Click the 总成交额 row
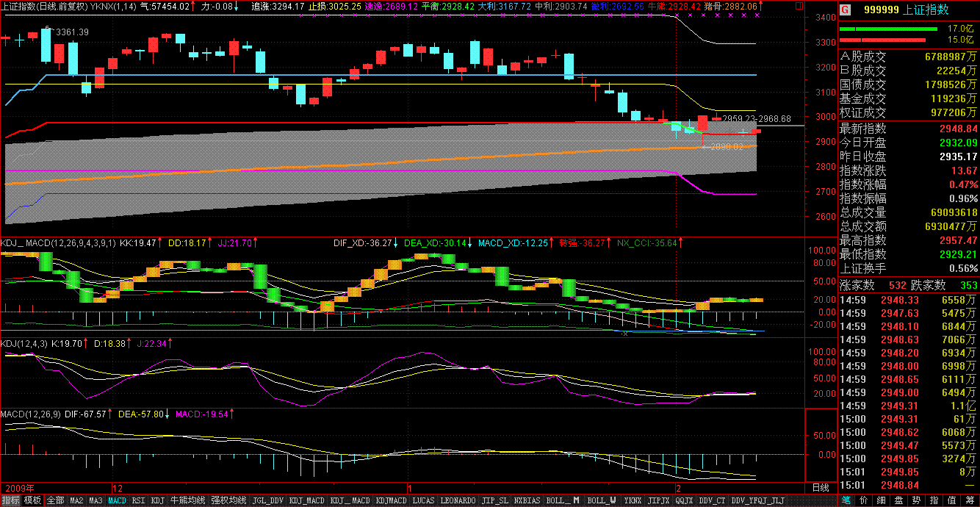The image size is (980, 507). 909,226
